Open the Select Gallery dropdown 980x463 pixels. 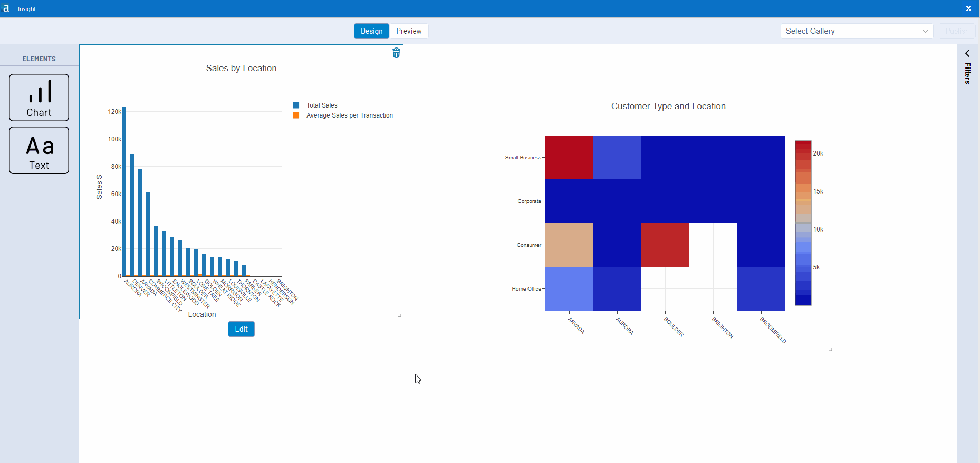857,31
